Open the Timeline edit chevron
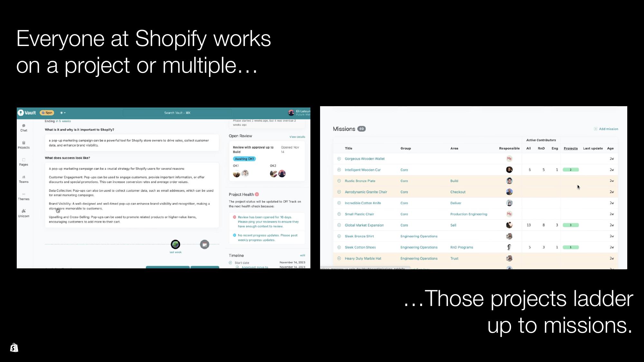The image size is (644, 362). pyautogui.click(x=303, y=255)
